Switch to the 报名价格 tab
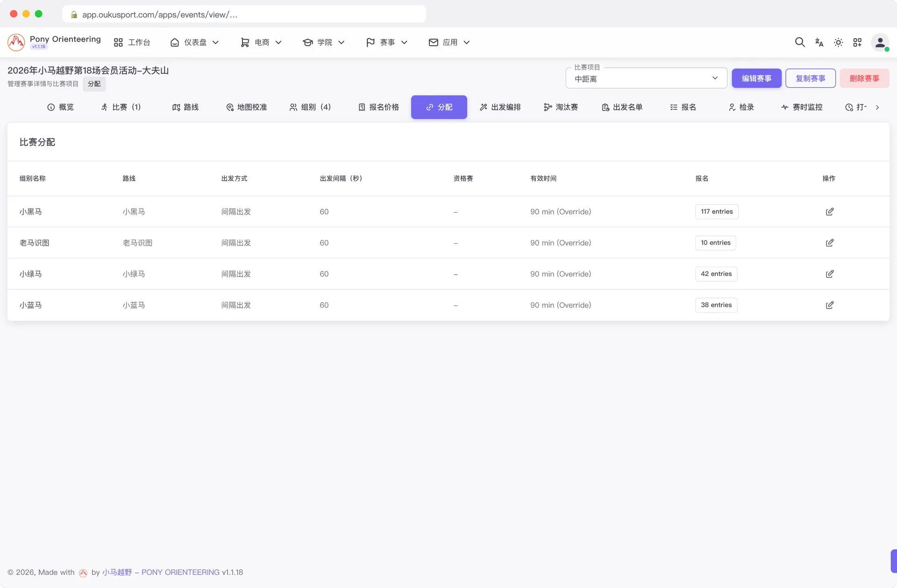 point(379,107)
